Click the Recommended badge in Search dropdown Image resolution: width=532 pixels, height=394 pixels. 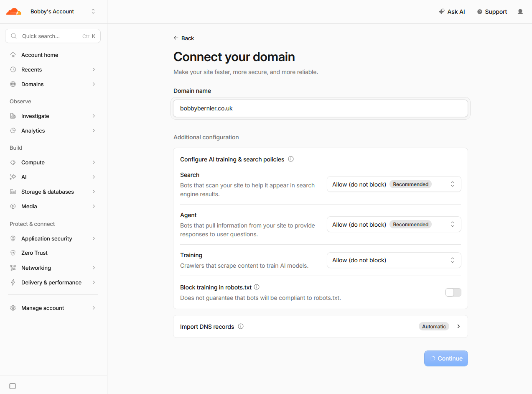pos(410,184)
